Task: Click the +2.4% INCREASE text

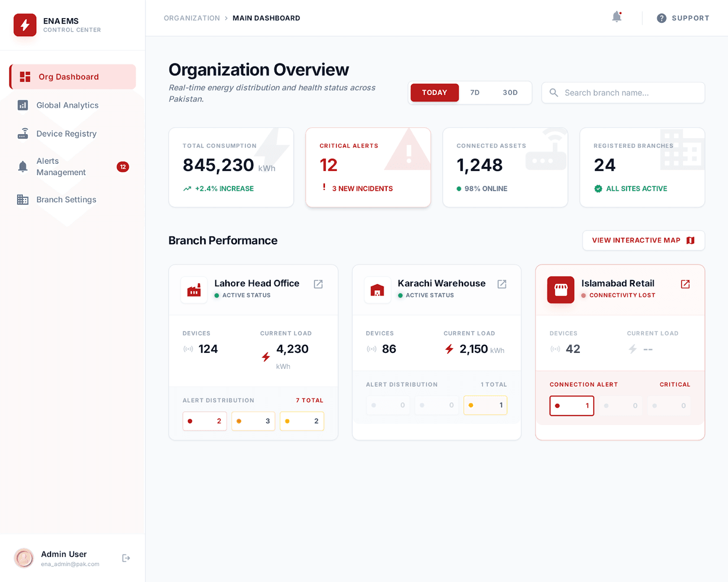Action: point(224,189)
